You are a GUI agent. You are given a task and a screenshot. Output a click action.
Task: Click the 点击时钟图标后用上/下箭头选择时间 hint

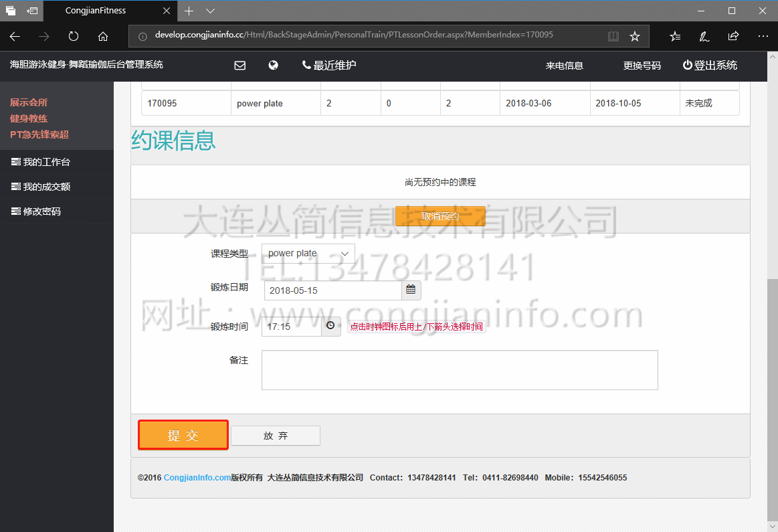(416, 327)
